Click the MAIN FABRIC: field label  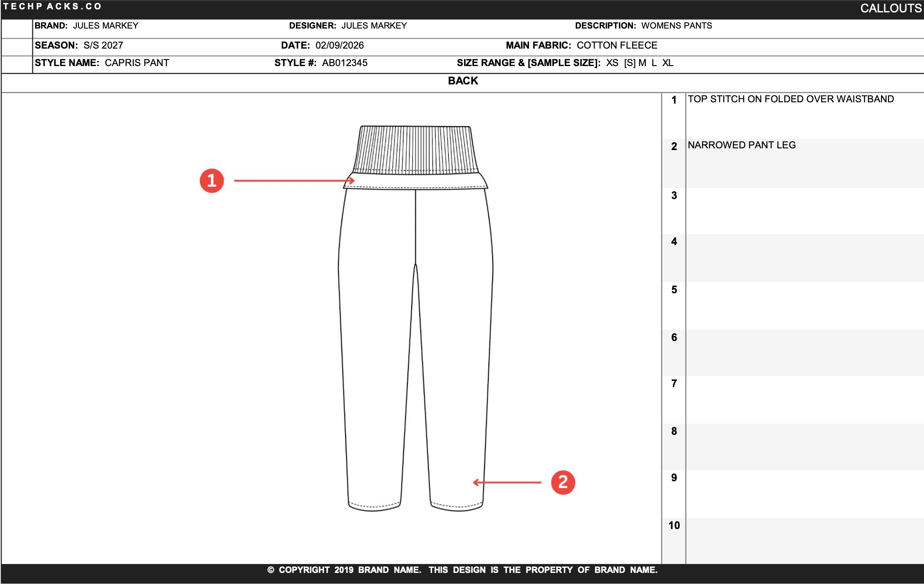tap(539, 45)
